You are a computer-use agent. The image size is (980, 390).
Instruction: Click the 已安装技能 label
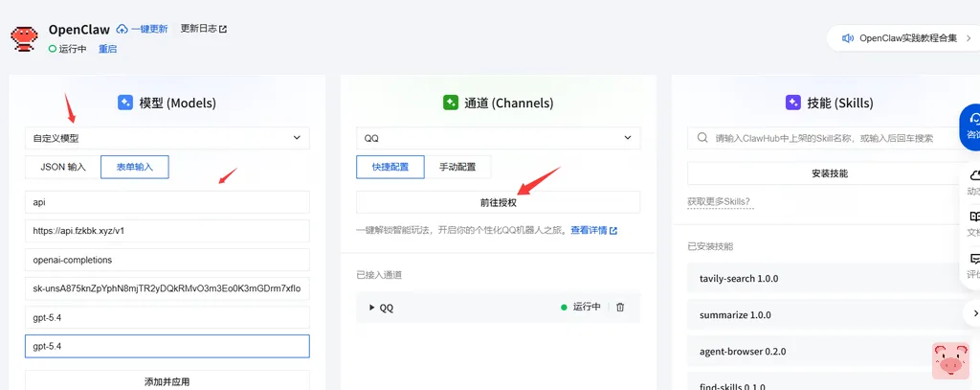click(711, 246)
